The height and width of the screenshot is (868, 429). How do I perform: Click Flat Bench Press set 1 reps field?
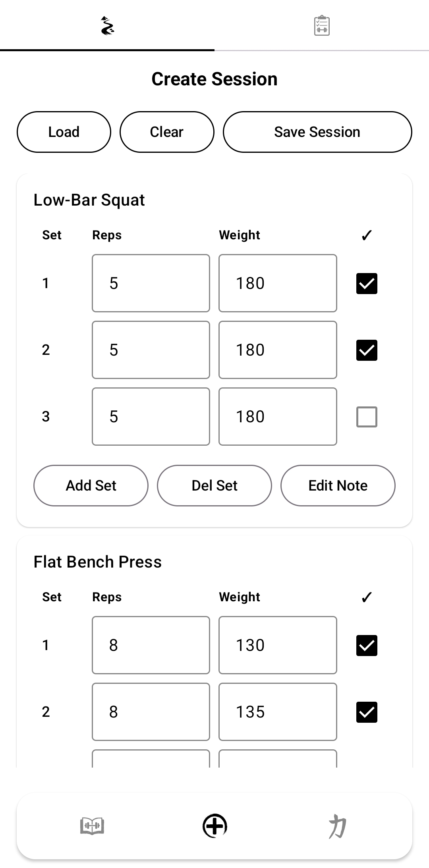tap(151, 645)
